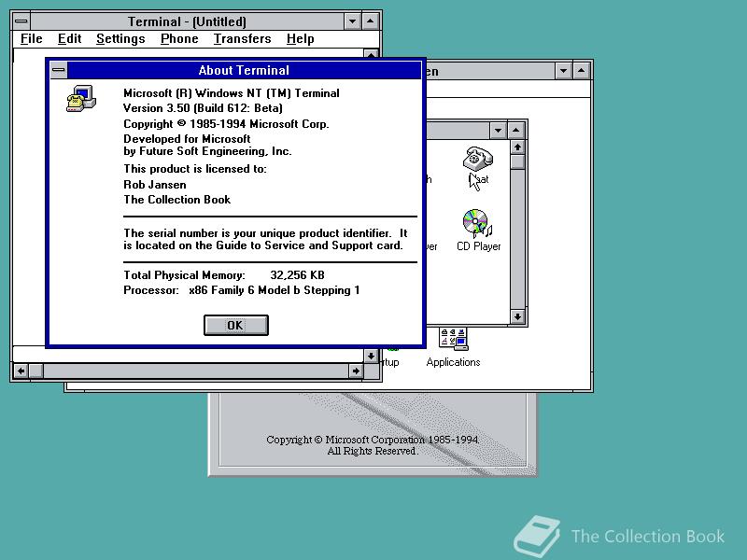Click Terminal horizontal scroll thumb
The height and width of the screenshot is (560, 747).
pyautogui.click(x=35, y=371)
